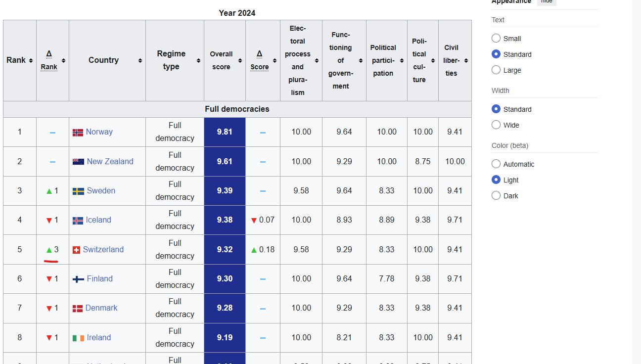Click the Iceland flag icon
The width and height of the screenshot is (641, 364).
(78, 221)
